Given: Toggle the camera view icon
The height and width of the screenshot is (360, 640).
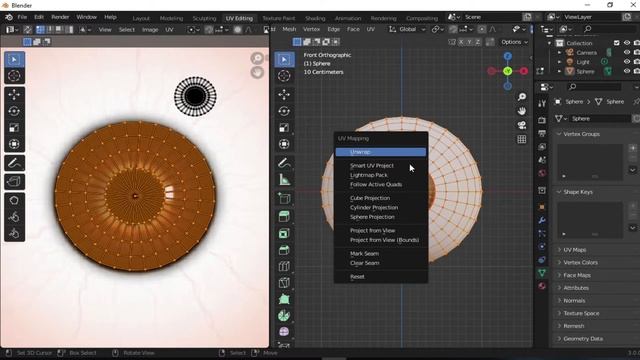Looking at the screenshot, I should pyautogui.click(x=522, y=125).
